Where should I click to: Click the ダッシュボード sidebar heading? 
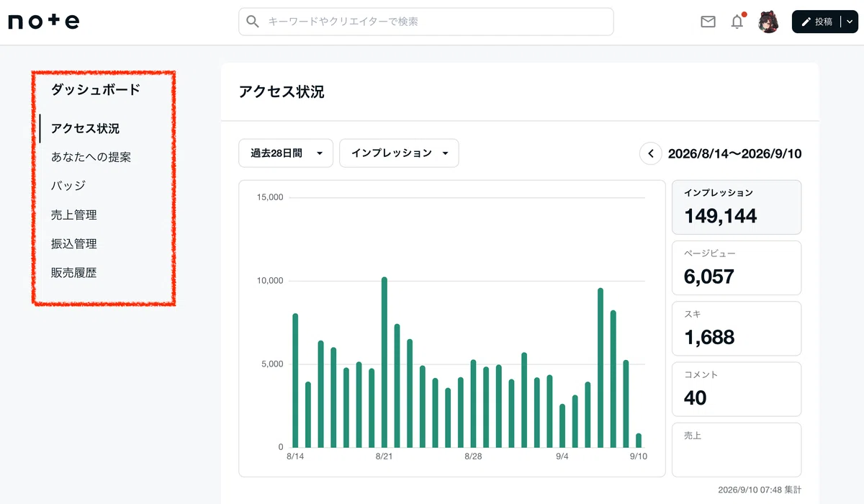pos(96,90)
